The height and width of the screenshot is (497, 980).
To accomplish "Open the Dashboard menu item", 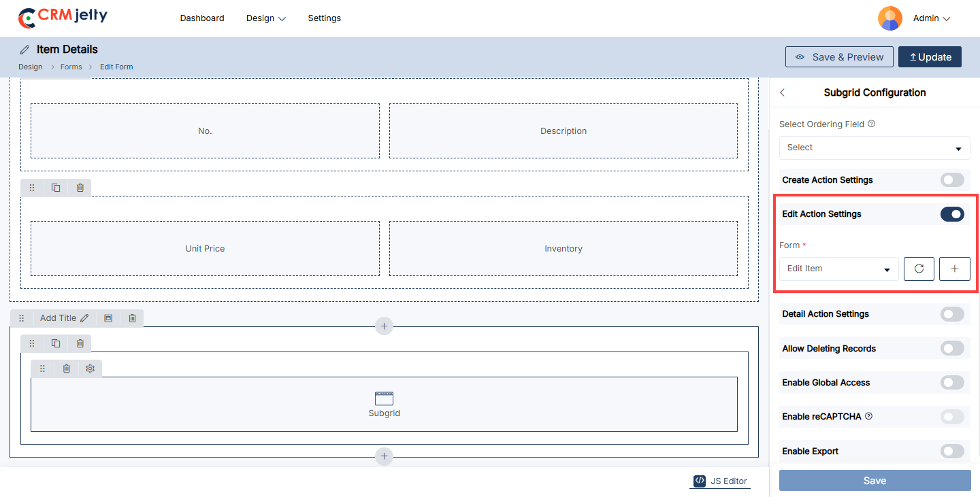I will point(202,18).
